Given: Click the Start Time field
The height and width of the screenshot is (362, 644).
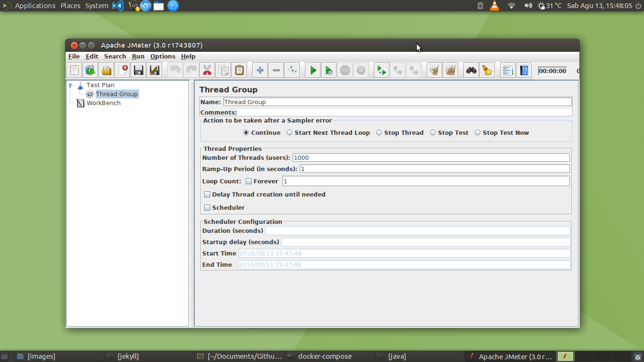Looking at the screenshot, I should [x=404, y=254].
